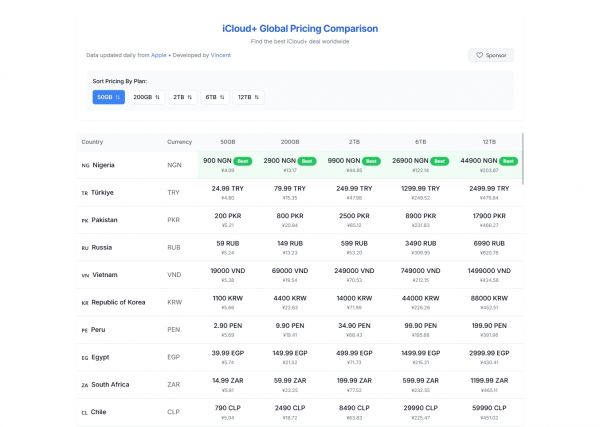
Task: Select the Republic of Korea row
Action: [300, 302]
